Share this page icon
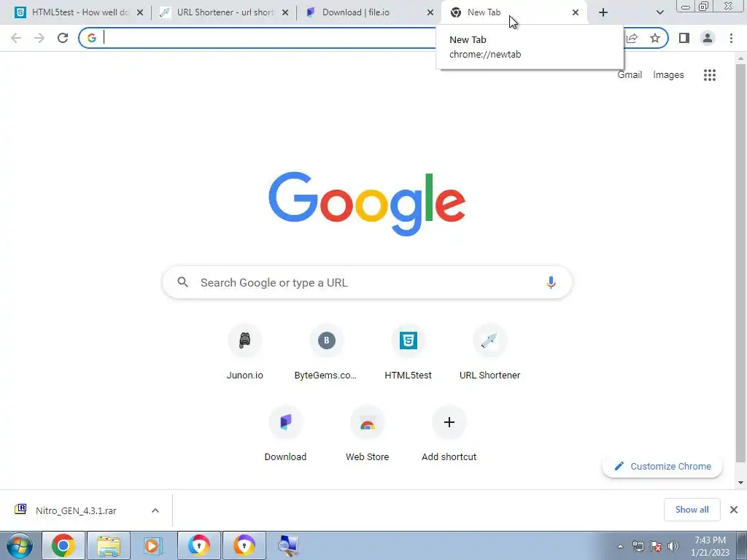The image size is (747, 560). coord(632,38)
